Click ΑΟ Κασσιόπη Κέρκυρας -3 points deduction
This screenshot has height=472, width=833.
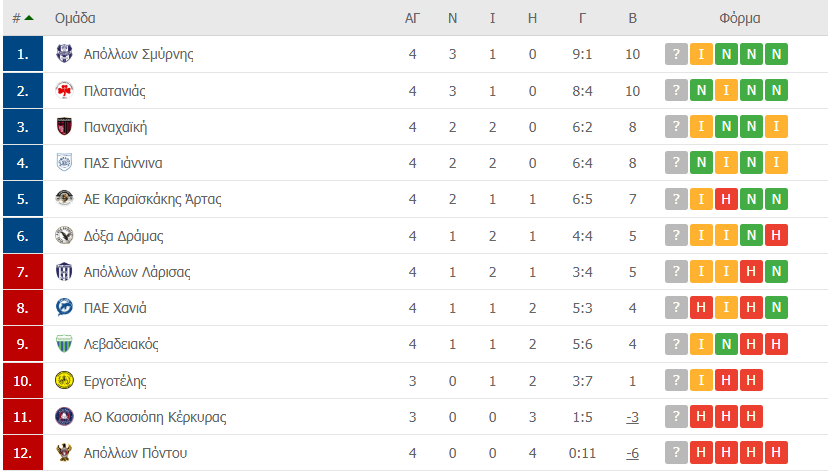[x=632, y=417]
